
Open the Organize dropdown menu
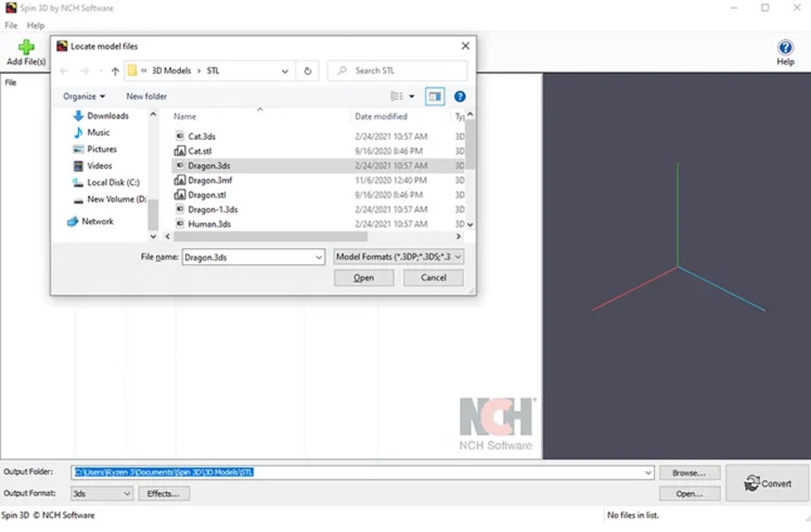pos(83,96)
